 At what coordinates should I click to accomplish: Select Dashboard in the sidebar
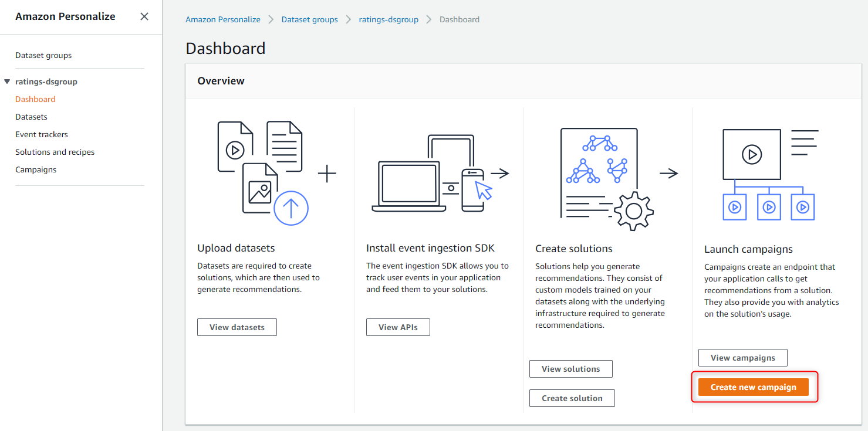[35, 99]
